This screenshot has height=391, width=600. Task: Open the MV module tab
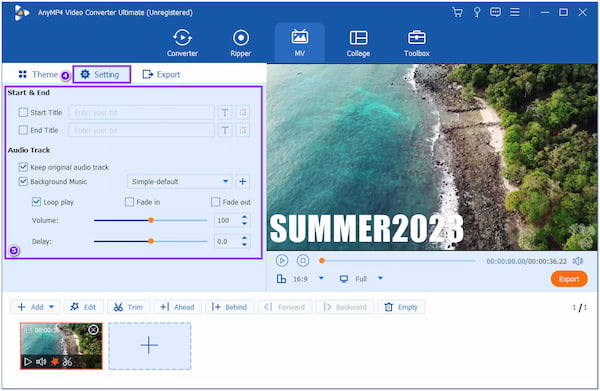pyautogui.click(x=300, y=43)
